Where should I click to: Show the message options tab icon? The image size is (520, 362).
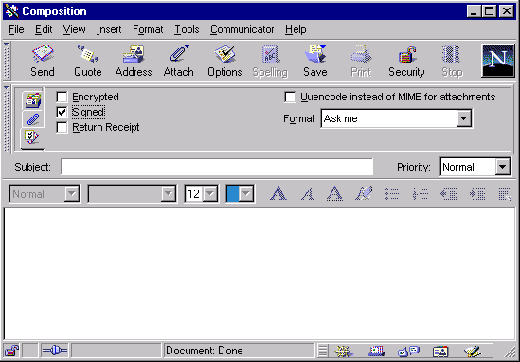tap(32, 137)
